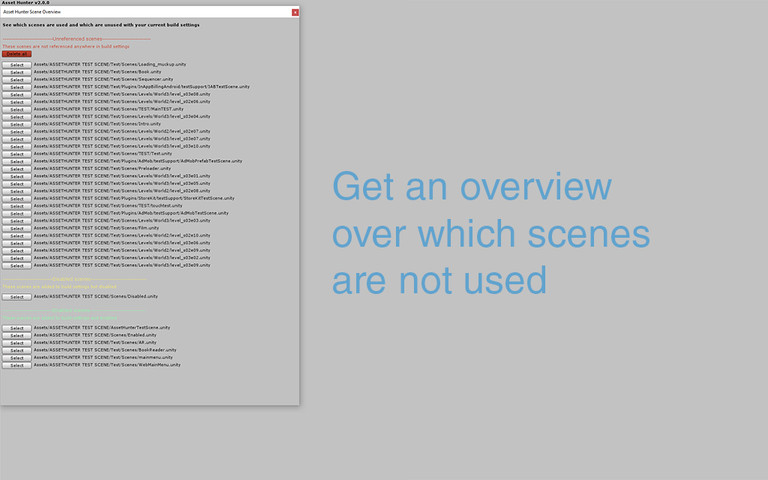This screenshot has width=768, height=480.
Task: Click the 'Asset Hunter Scene Overview' window title
Action: [32, 12]
